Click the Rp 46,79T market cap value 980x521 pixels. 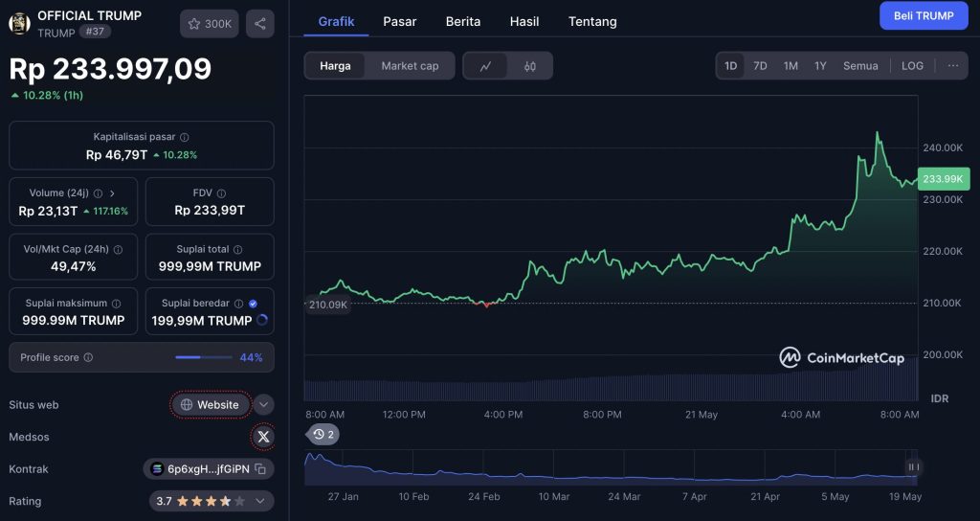point(116,154)
